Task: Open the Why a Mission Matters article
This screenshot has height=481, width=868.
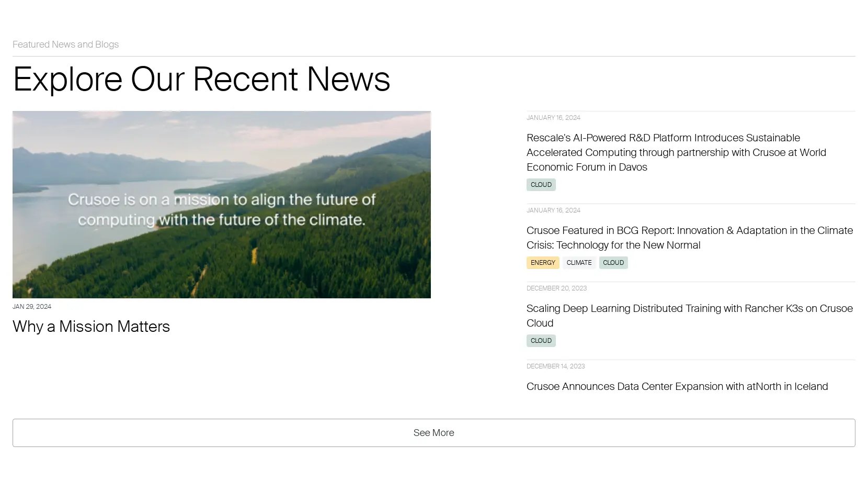Action: [91, 327]
